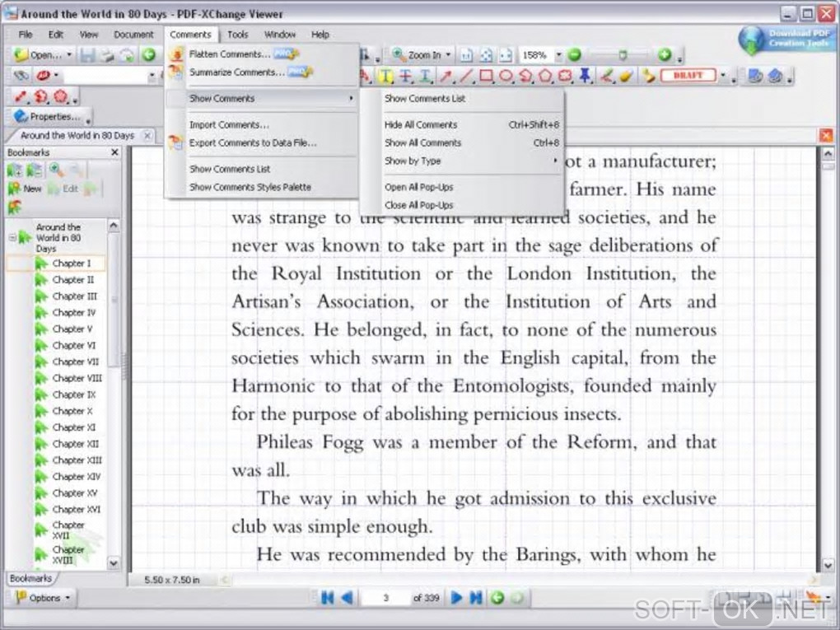Click the page number input field
Viewport: 840px width, 630px height.
[x=385, y=597]
